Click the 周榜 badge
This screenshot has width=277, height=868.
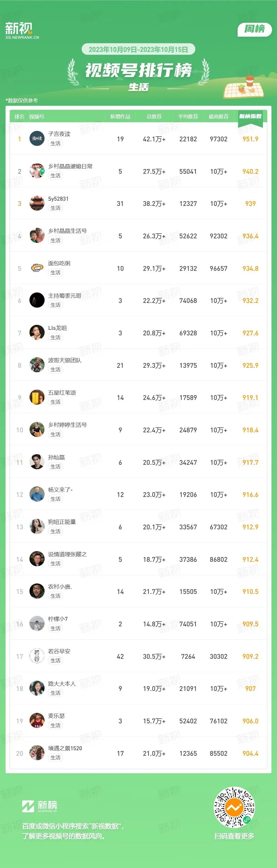254,29
